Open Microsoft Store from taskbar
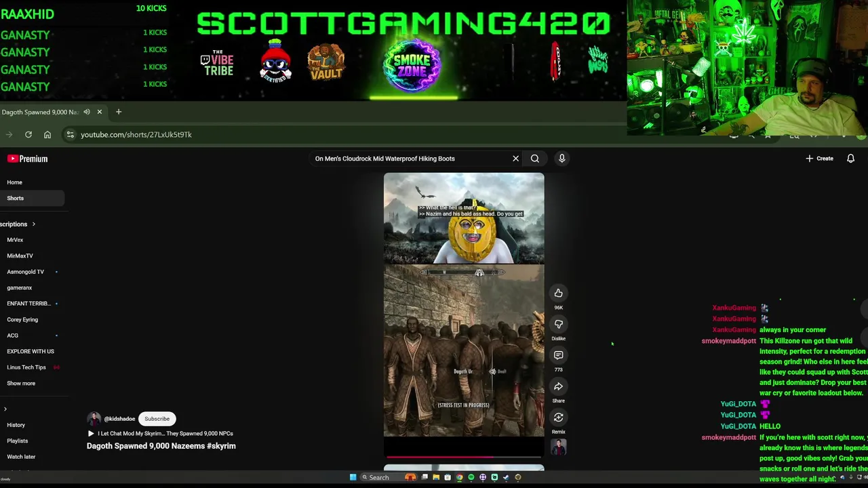The height and width of the screenshot is (488, 868). point(448,477)
